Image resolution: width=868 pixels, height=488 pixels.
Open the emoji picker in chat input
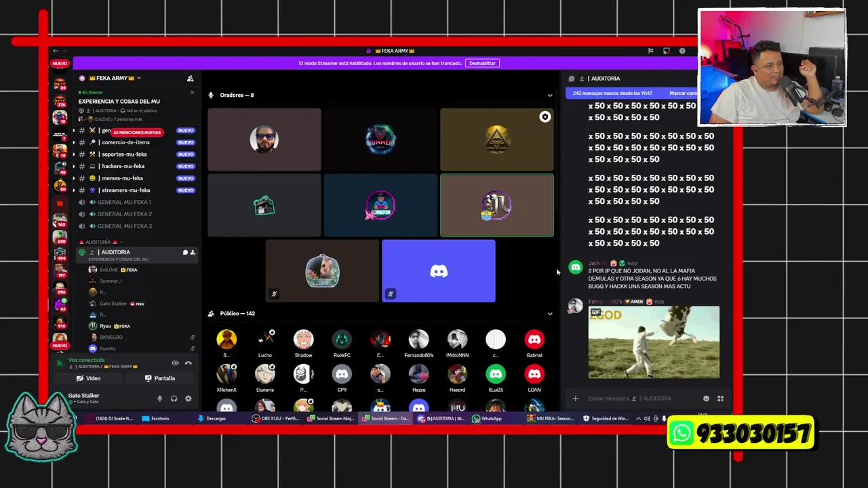(706, 399)
